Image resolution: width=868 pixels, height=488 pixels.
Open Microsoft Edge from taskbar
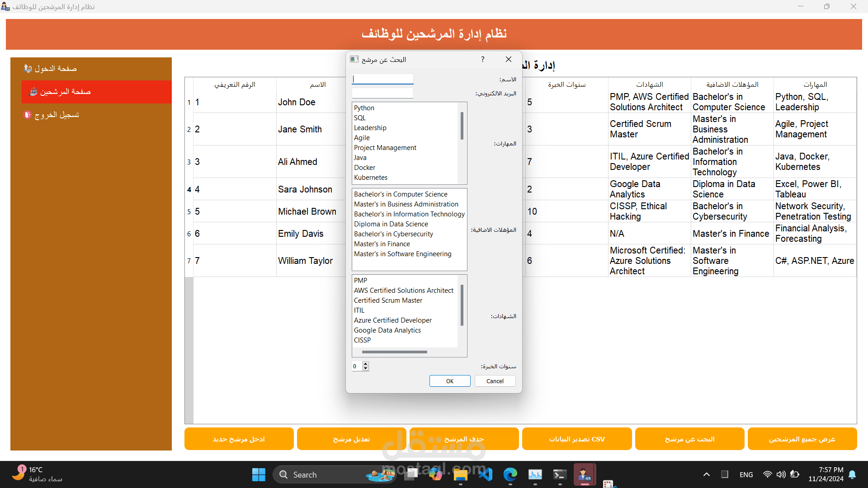(510, 474)
